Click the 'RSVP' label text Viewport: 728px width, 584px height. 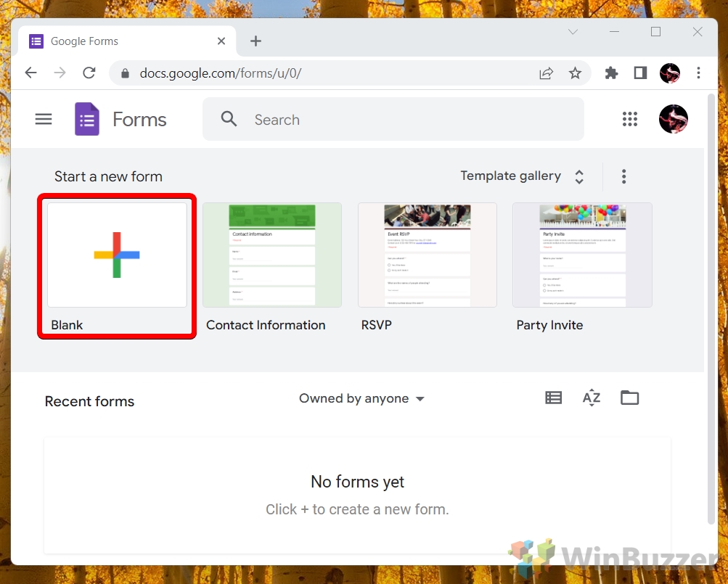(x=377, y=325)
